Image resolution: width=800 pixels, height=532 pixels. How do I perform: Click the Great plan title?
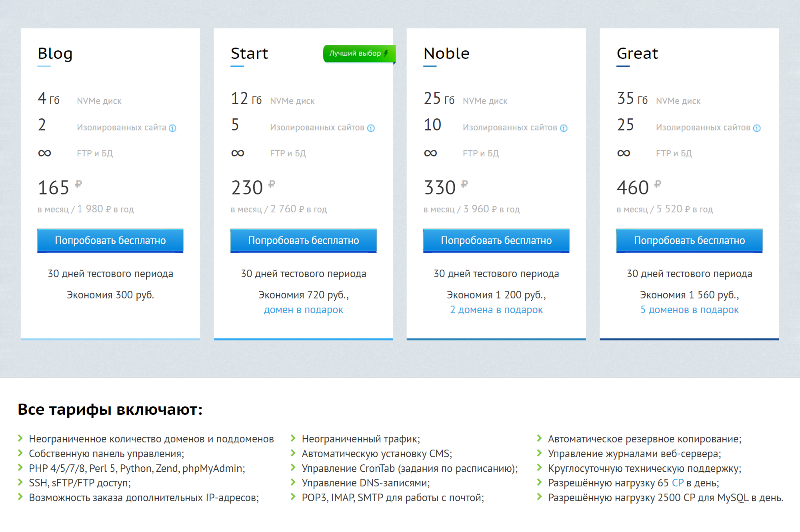pyautogui.click(x=637, y=54)
